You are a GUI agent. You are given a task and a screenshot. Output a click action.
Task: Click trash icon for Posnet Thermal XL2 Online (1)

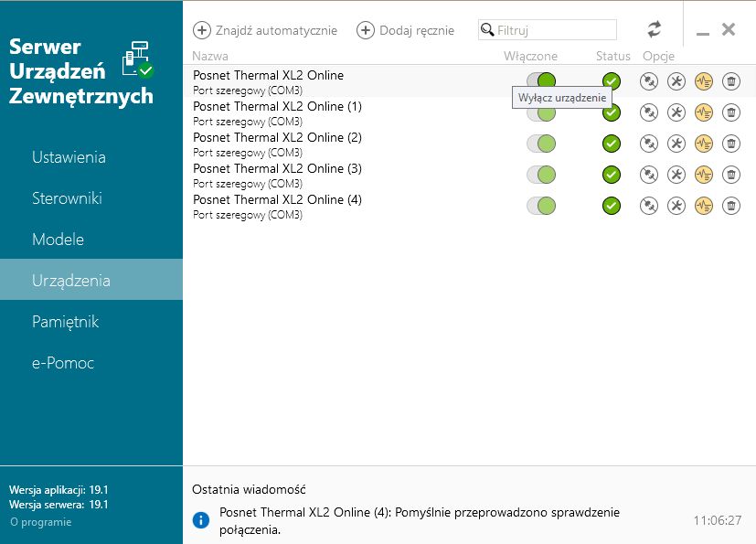(x=731, y=112)
